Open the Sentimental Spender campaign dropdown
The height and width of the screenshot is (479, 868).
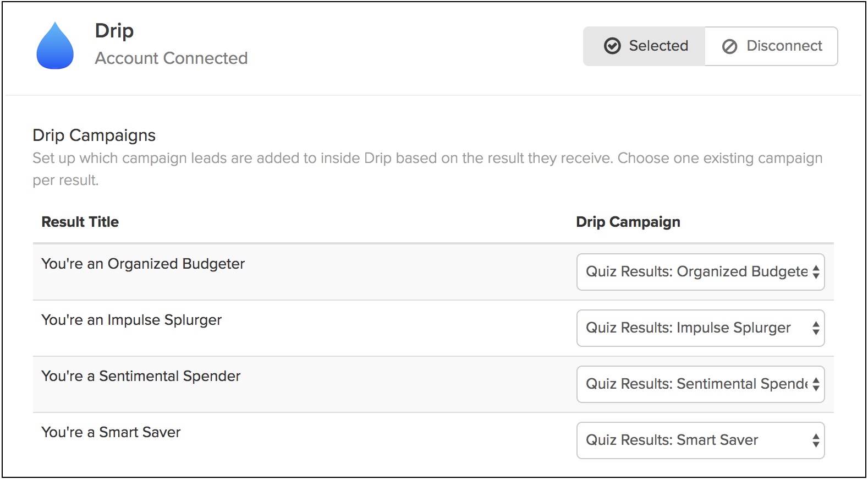[696, 384]
